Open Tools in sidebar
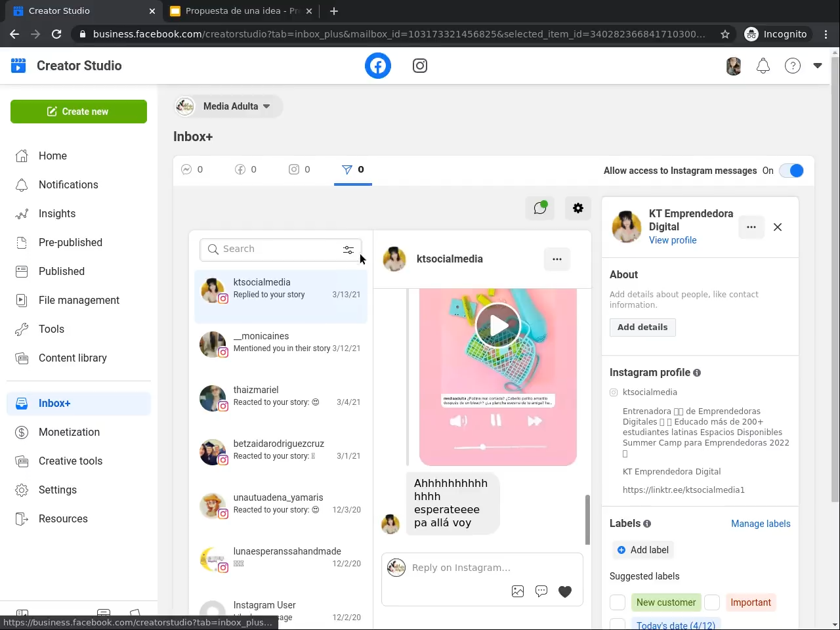The height and width of the screenshot is (630, 840). coord(79,329)
